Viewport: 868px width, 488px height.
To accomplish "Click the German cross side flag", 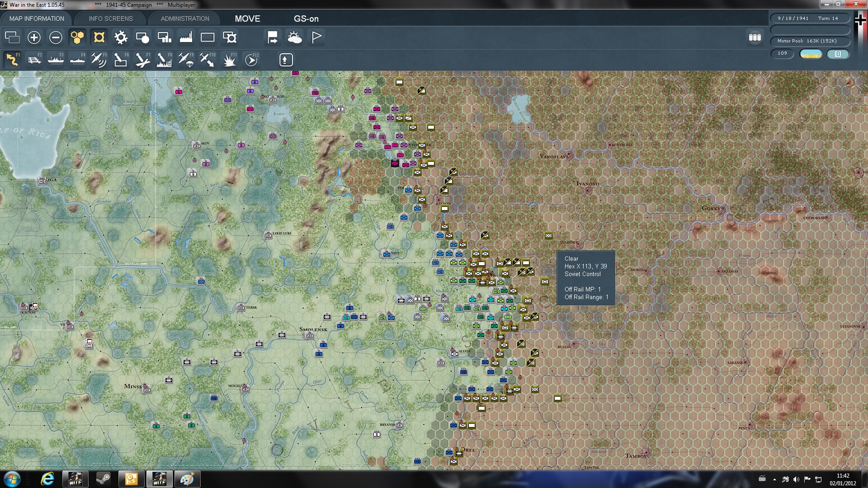I will click(860, 20).
